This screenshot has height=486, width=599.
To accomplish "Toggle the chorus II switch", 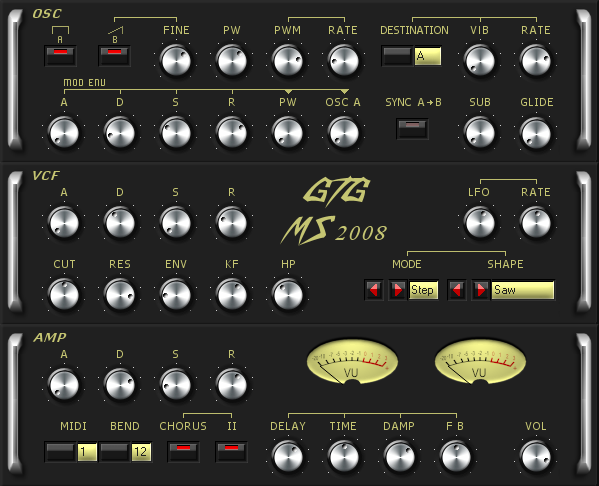I will 232,452.
